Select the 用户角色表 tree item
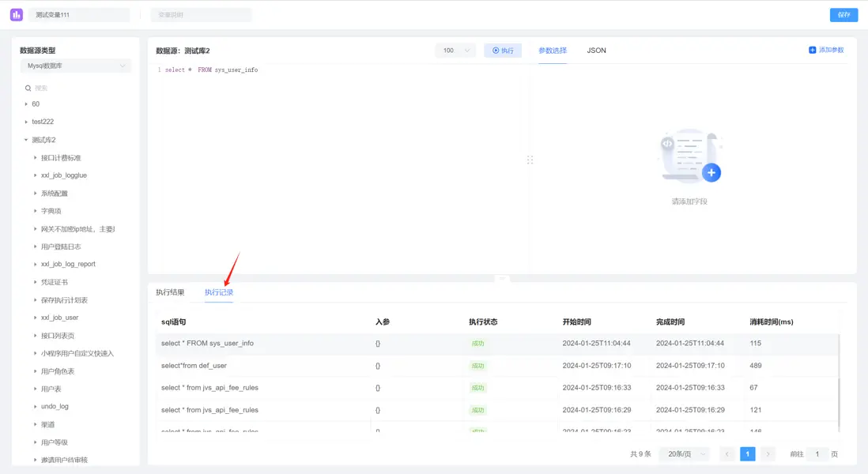Viewport: 868px width, 474px height. [58, 371]
